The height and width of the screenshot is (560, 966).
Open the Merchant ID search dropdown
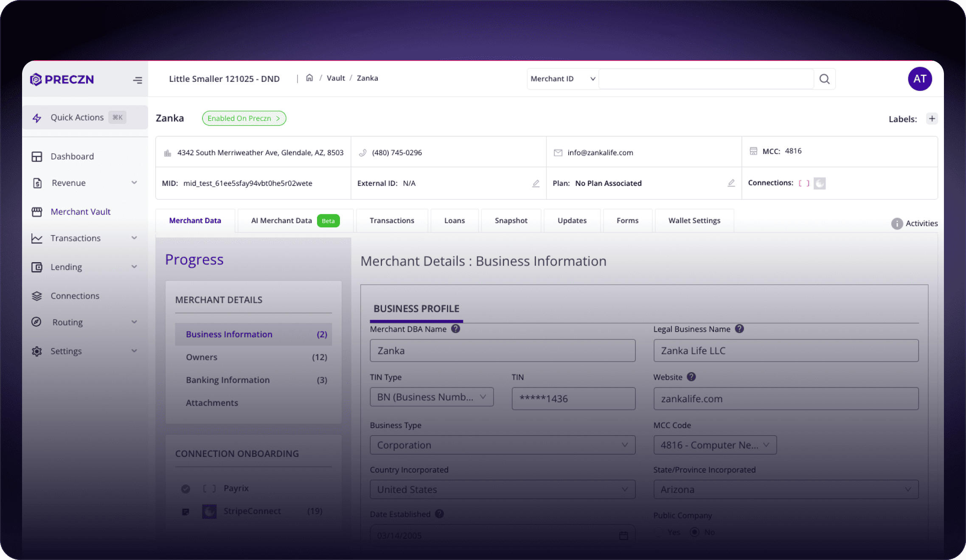[563, 79]
